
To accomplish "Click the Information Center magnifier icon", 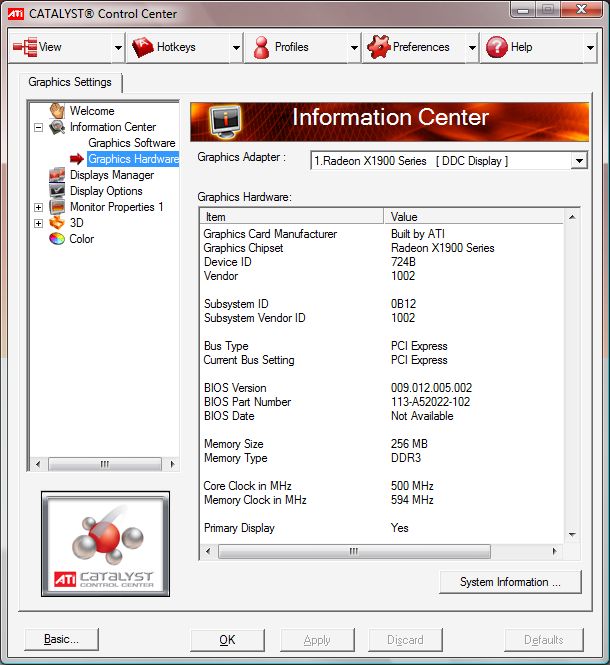I will click(57, 127).
